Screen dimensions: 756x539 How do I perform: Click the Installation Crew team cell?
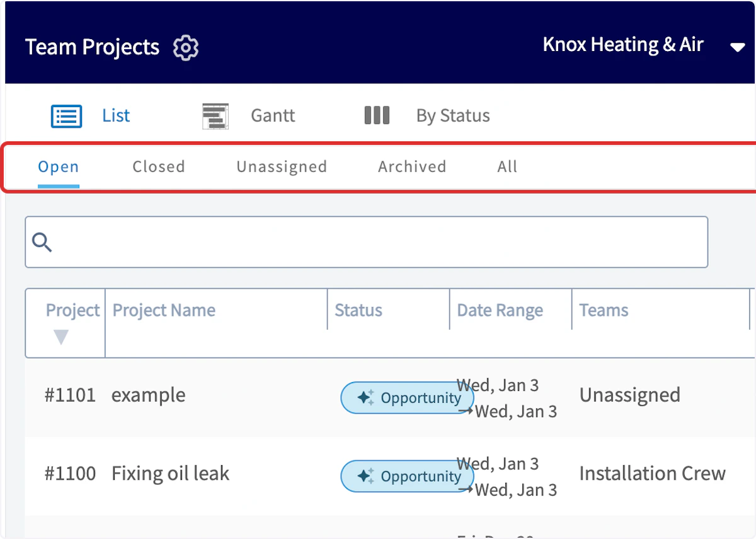pos(653,473)
